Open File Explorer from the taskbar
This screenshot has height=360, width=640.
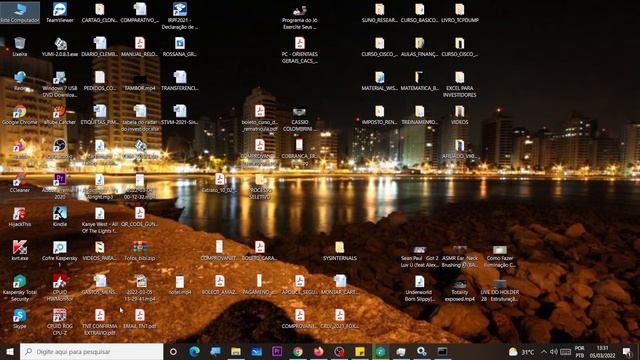236,351
